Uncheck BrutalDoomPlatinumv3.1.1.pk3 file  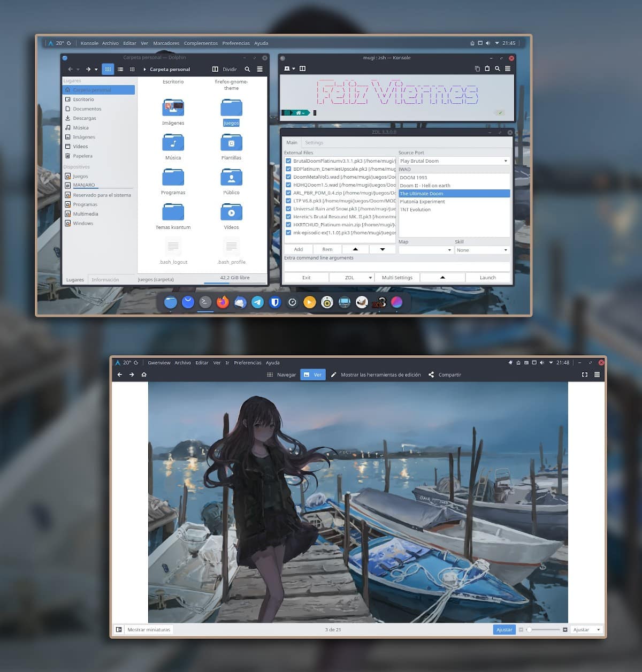pos(288,161)
